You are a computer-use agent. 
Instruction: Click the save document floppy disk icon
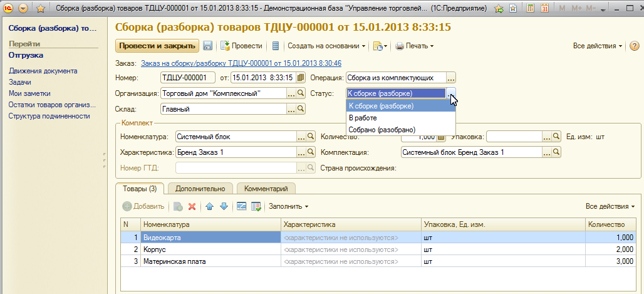coord(207,46)
